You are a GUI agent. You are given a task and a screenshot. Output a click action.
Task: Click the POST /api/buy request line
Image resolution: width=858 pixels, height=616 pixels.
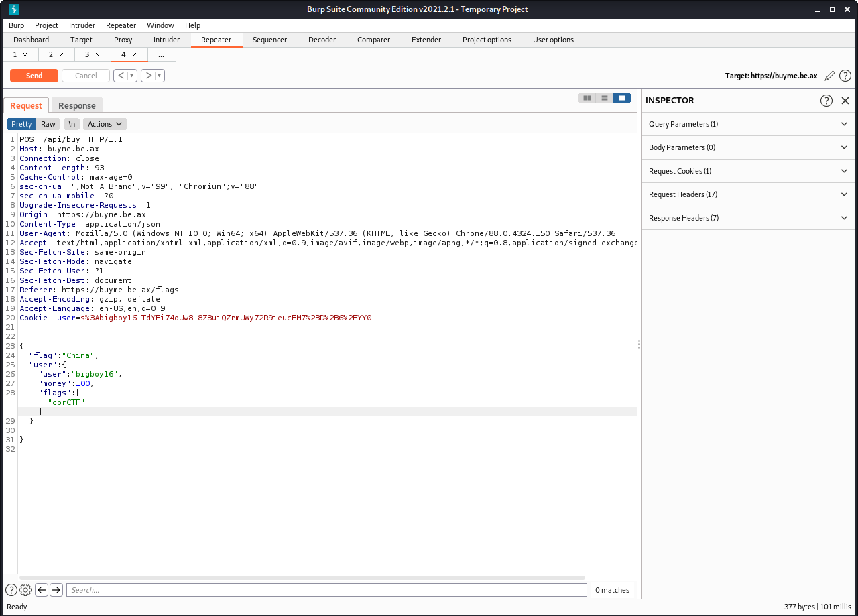[x=71, y=139]
